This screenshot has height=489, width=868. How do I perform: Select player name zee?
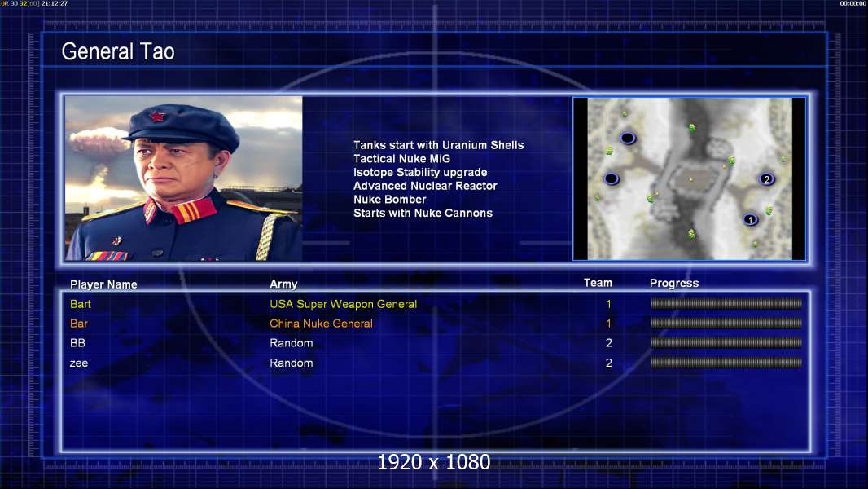click(x=79, y=363)
